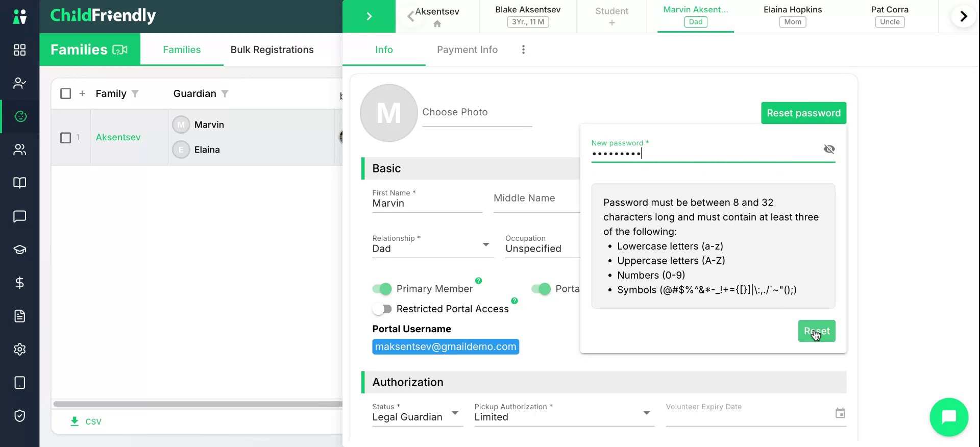
Task: Click the green Reset password button
Action: point(803,113)
